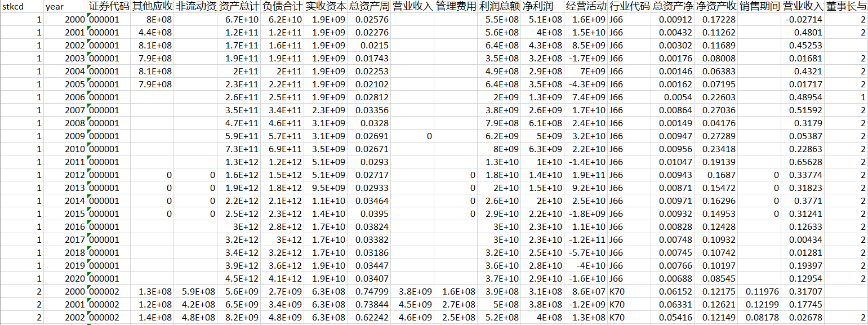Click the cell with value 0.65628

pyautogui.click(x=803, y=162)
